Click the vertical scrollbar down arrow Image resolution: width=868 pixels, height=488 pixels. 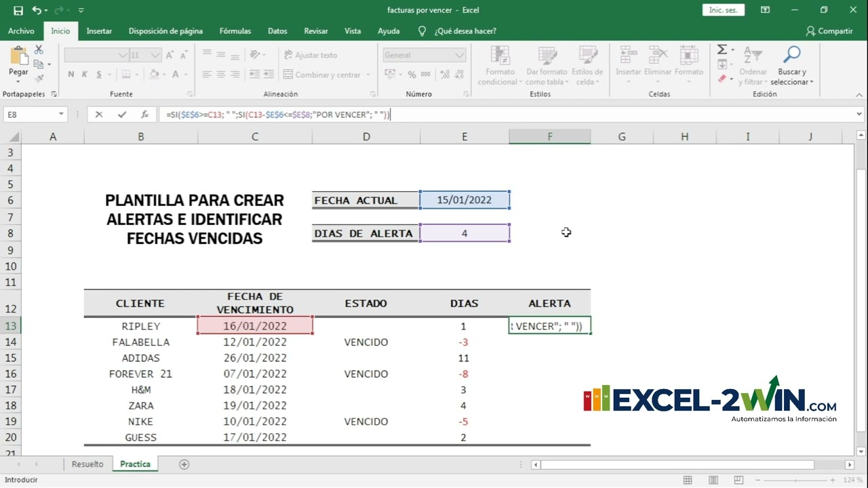[860, 451]
